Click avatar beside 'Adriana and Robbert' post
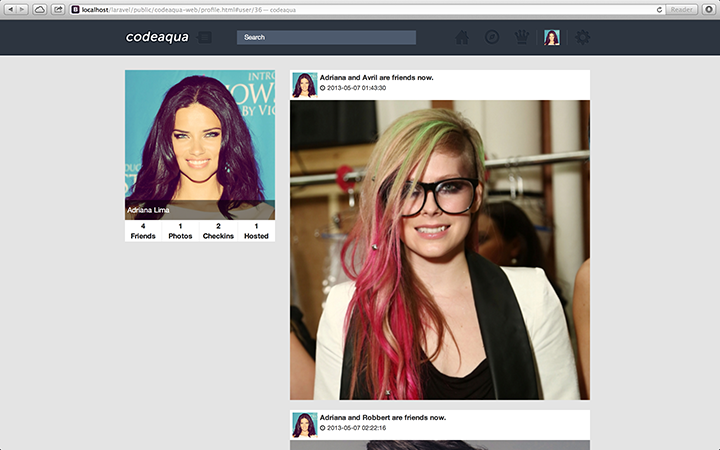The width and height of the screenshot is (720, 450). (304, 424)
